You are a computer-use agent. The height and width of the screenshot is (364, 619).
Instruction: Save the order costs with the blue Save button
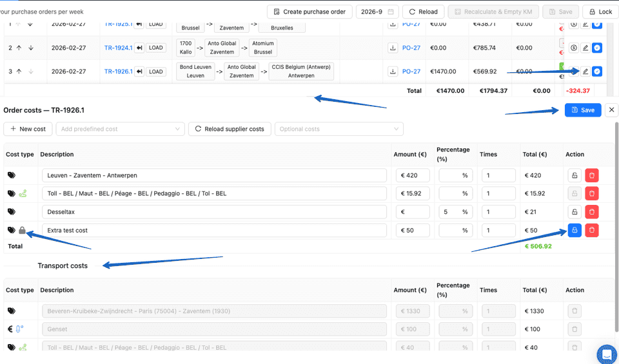(583, 110)
